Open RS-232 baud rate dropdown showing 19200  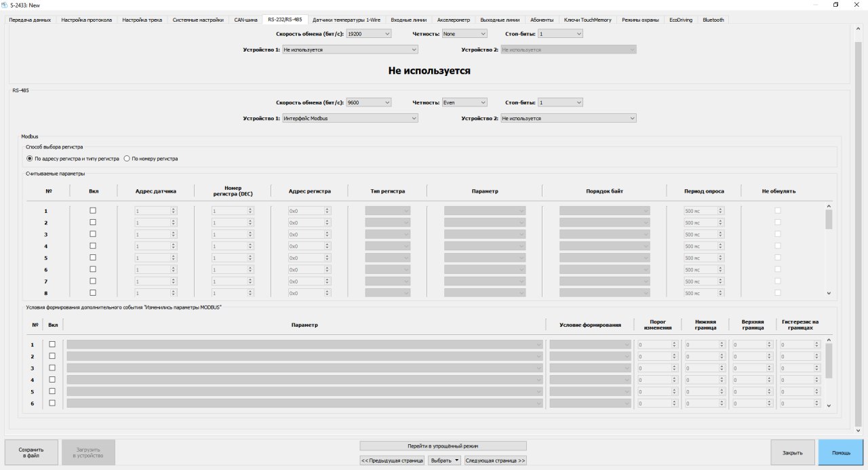click(x=368, y=33)
